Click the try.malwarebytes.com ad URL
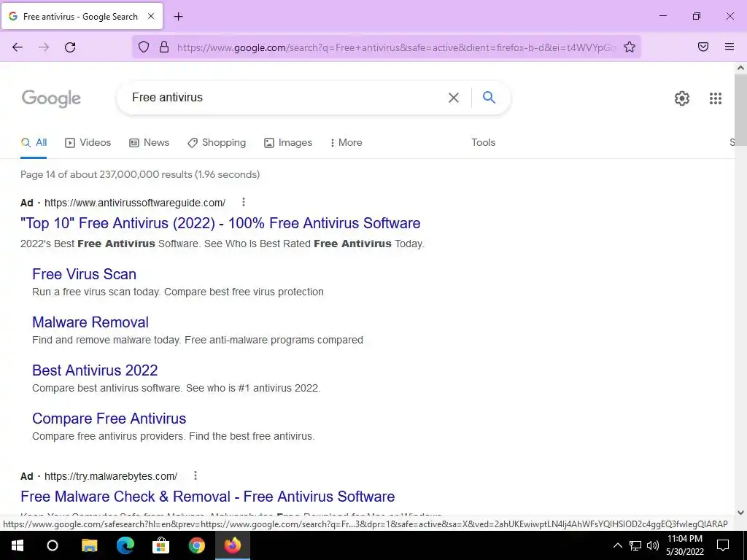The height and width of the screenshot is (560, 747). [111, 476]
